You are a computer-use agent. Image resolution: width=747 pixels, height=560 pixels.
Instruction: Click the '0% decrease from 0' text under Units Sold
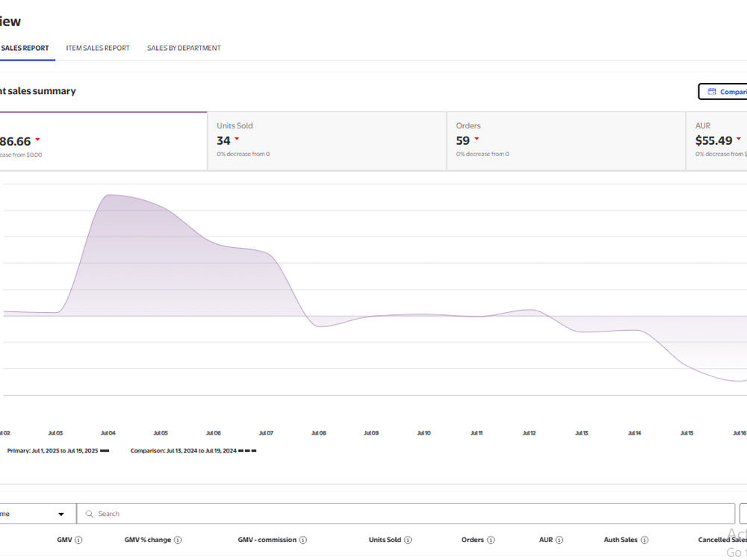point(244,155)
